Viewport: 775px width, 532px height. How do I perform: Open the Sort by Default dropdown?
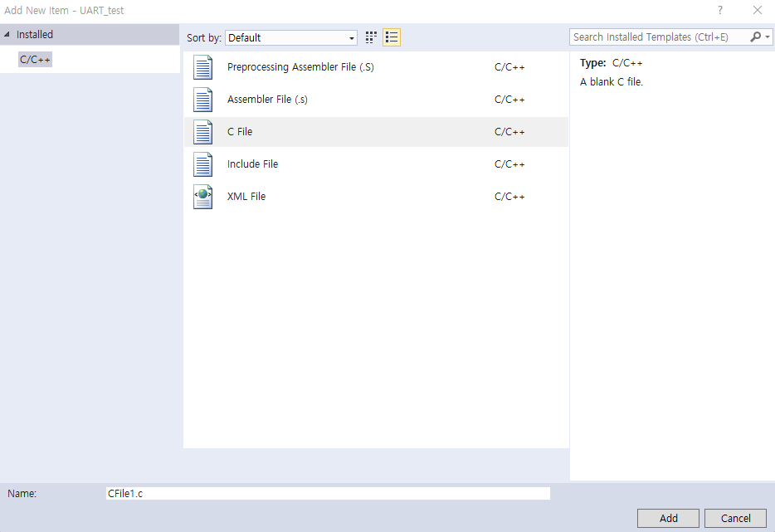pyautogui.click(x=291, y=37)
